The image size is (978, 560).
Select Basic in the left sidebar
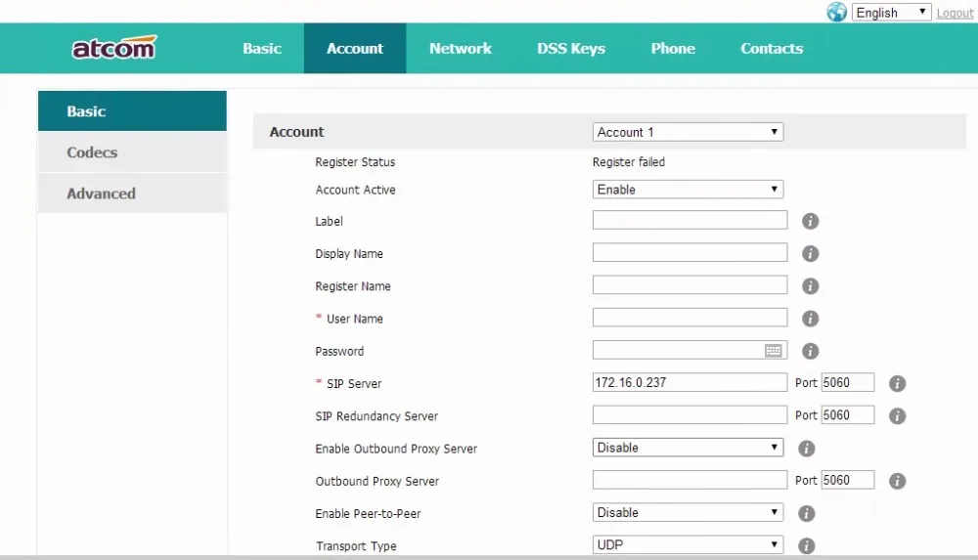click(x=132, y=111)
